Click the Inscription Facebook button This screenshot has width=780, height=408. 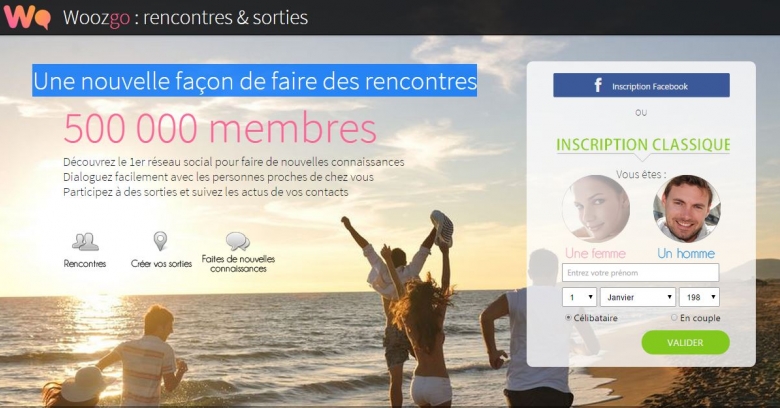[641, 85]
